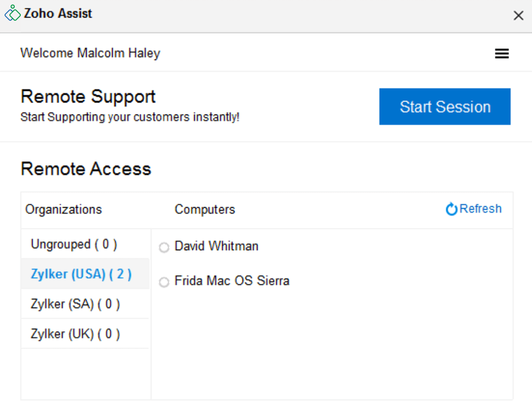Click the Refresh link text
This screenshot has width=532, height=417.
(x=480, y=209)
